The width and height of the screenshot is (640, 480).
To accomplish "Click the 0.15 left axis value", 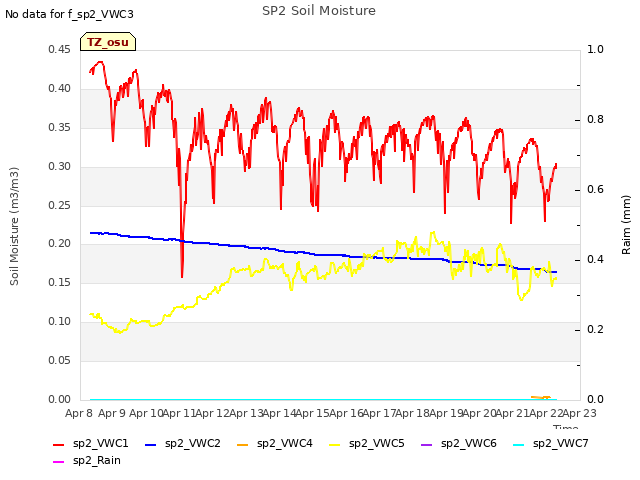I will pyautogui.click(x=59, y=283).
